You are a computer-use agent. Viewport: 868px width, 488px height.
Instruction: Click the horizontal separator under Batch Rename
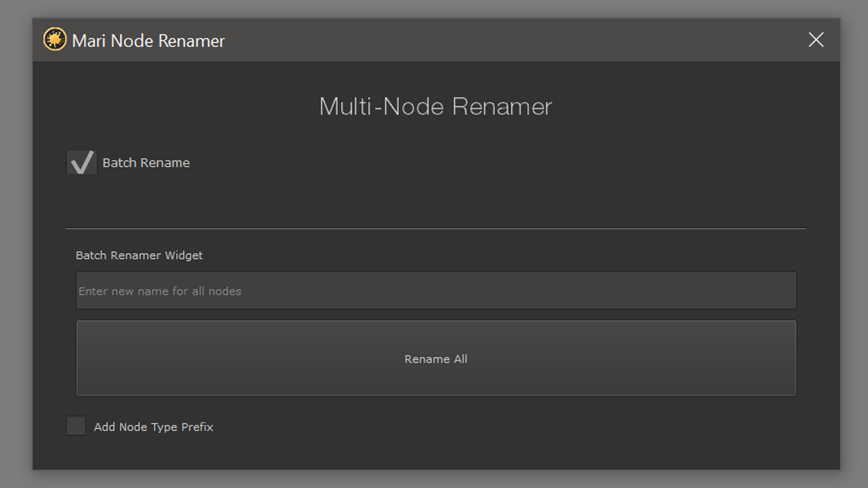point(436,229)
